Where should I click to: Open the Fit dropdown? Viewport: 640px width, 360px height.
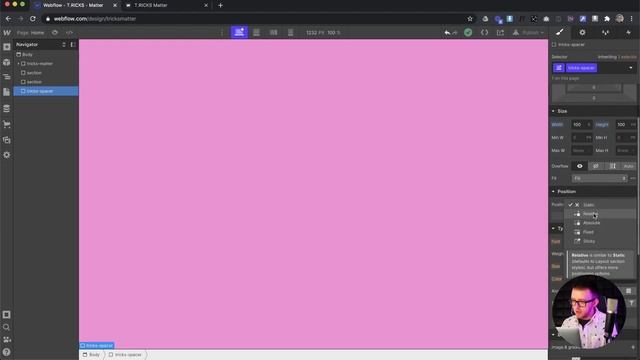[599, 178]
